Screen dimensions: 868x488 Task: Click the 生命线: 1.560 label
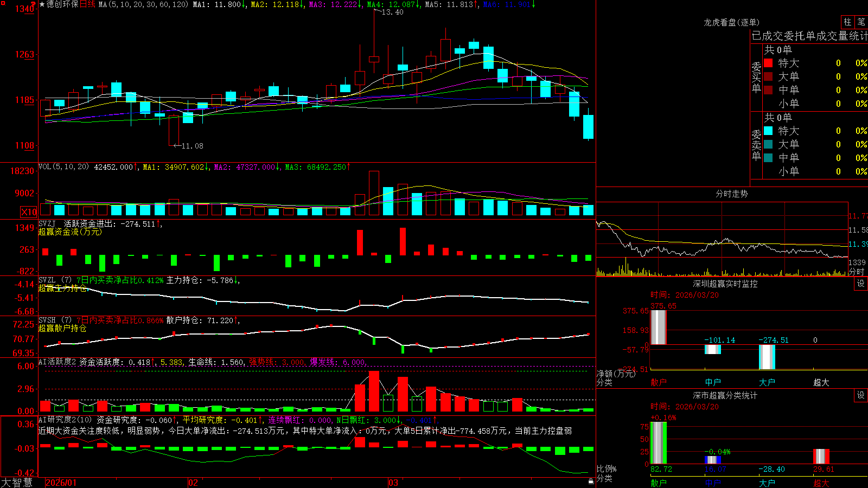[216, 362]
